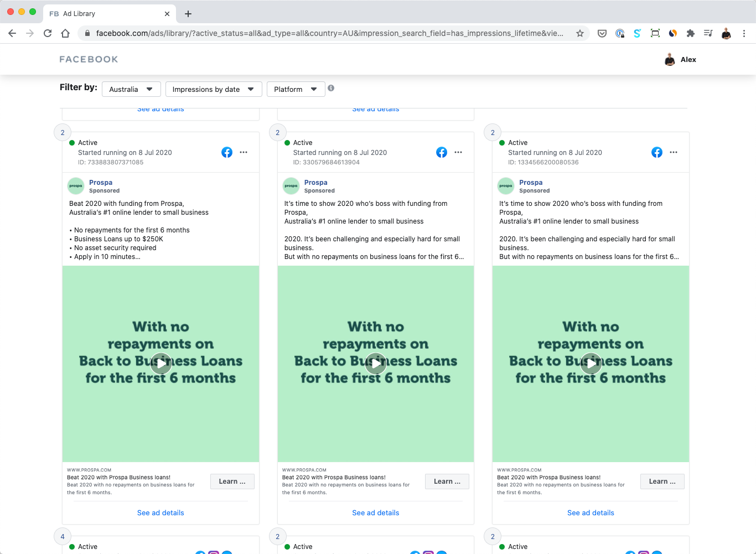Open the Impressions by date filter
The height and width of the screenshot is (554, 756).
(213, 89)
